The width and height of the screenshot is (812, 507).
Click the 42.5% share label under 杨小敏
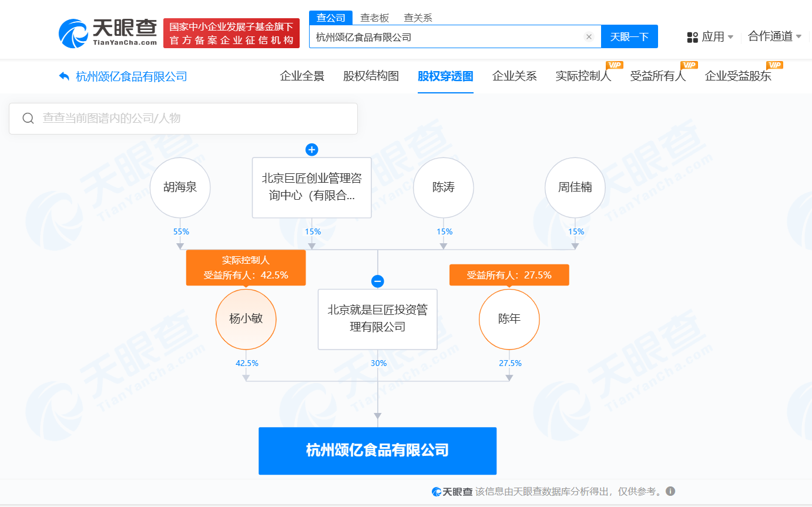point(247,363)
